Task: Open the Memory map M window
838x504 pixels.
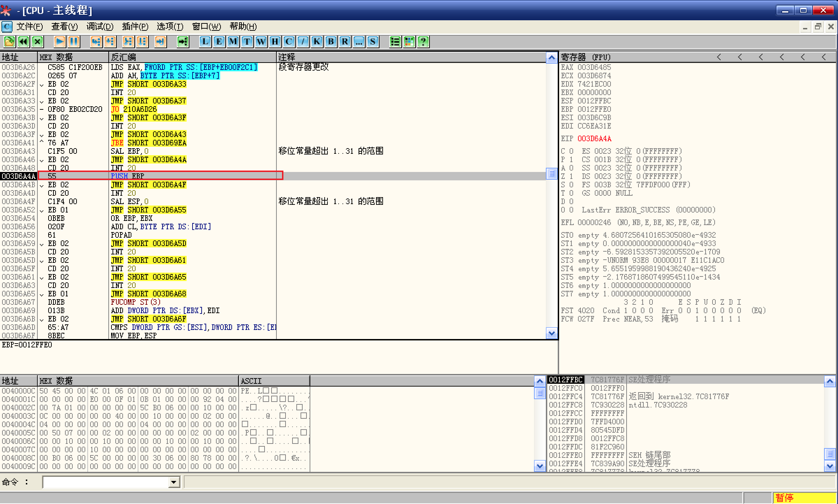Action: [233, 42]
